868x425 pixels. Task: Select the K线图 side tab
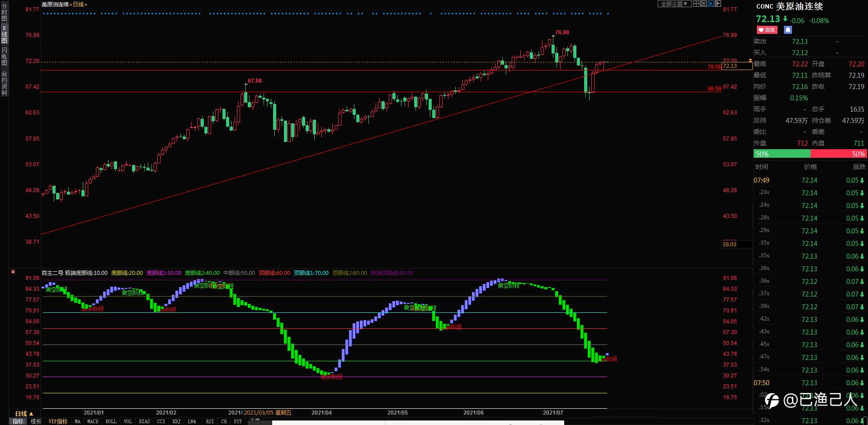point(4,34)
